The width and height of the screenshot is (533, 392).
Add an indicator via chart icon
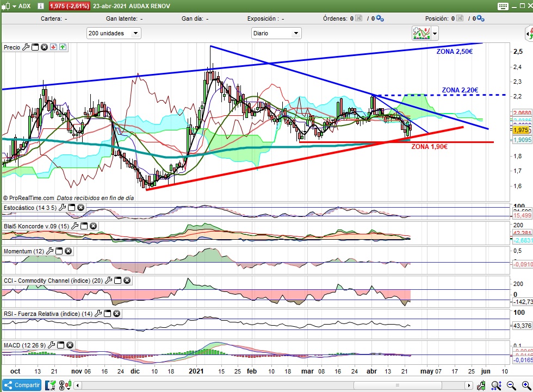[421, 33]
